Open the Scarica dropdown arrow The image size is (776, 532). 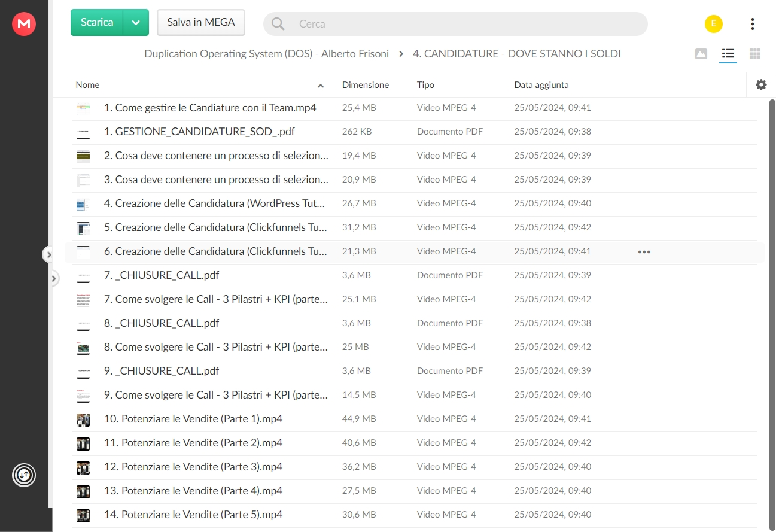[136, 22]
